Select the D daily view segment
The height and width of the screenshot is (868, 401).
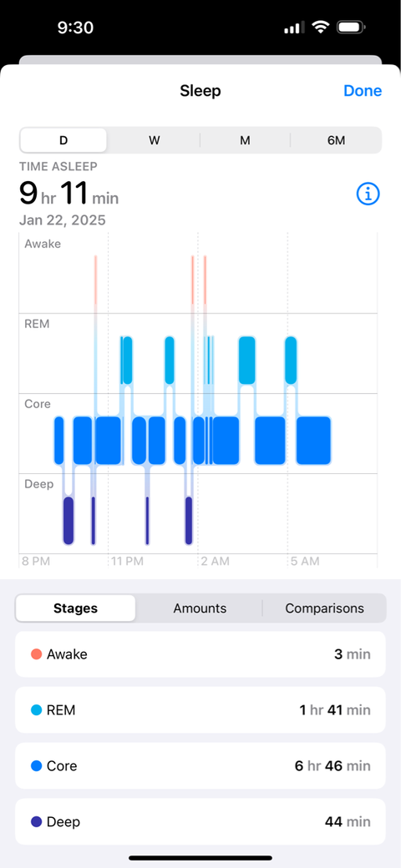[x=63, y=140]
